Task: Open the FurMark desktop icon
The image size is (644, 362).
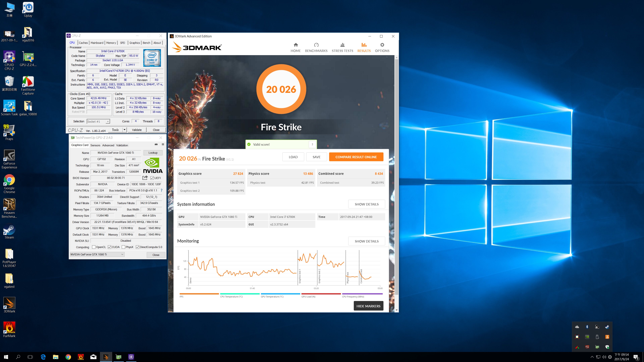Action: pyautogui.click(x=9, y=329)
